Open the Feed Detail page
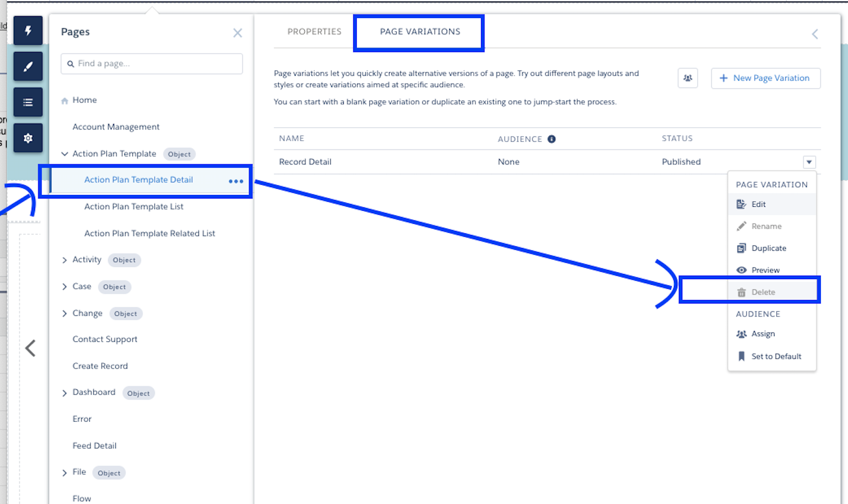848x504 pixels. coord(94,446)
